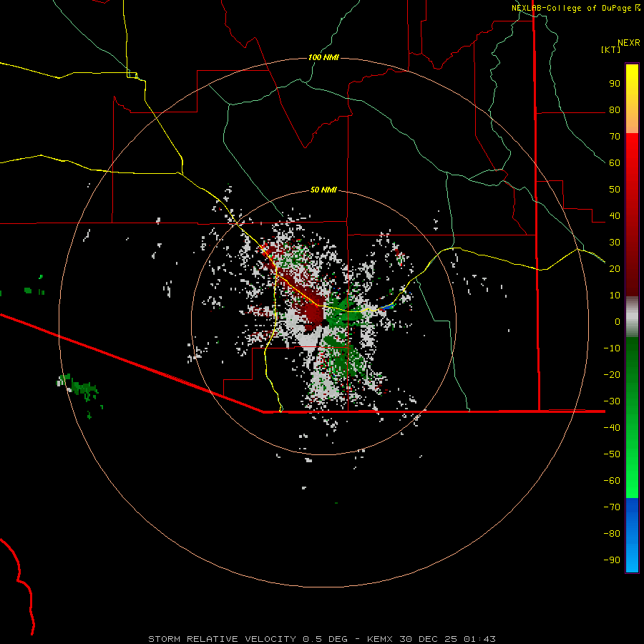
Task: Click the 90 value on the velocity scale
Action: 615,84
